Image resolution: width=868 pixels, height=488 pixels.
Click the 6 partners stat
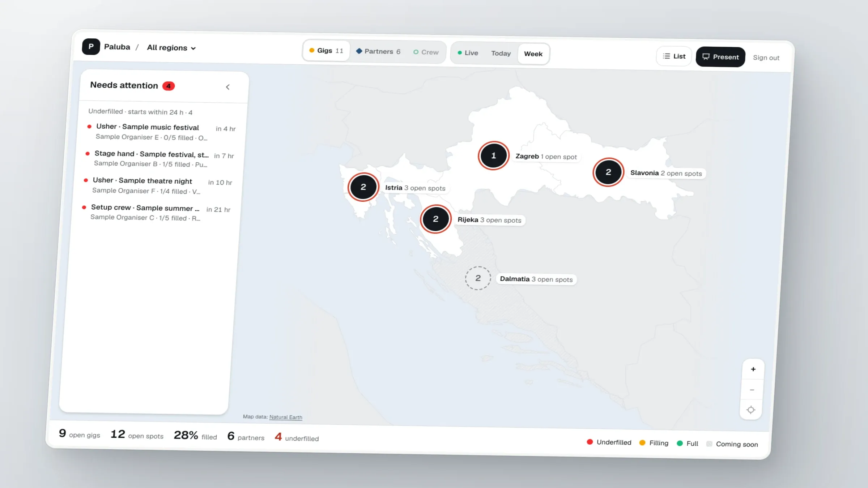246,436
